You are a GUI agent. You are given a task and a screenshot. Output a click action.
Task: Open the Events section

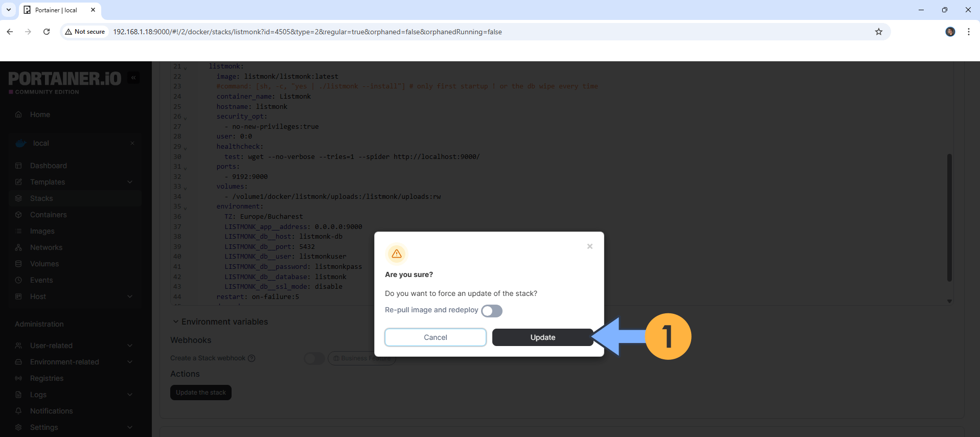tap(41, 280)
